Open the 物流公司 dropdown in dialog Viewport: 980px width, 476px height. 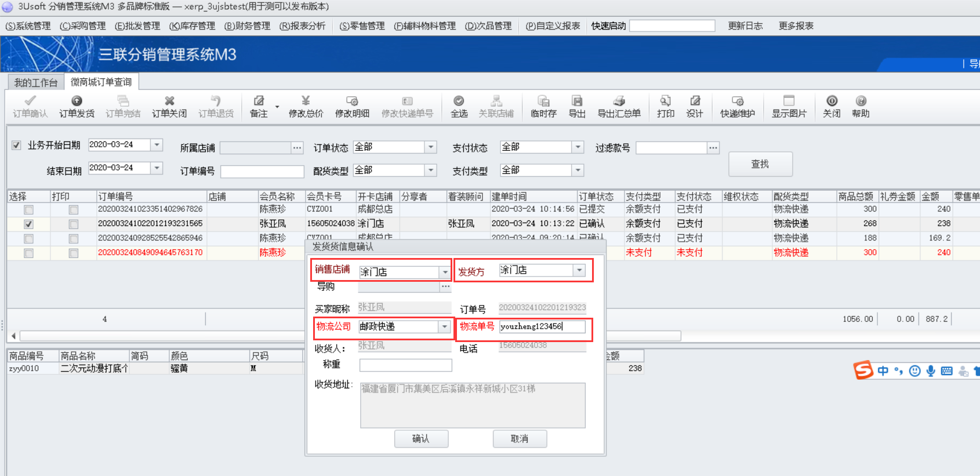click(445, 327)
